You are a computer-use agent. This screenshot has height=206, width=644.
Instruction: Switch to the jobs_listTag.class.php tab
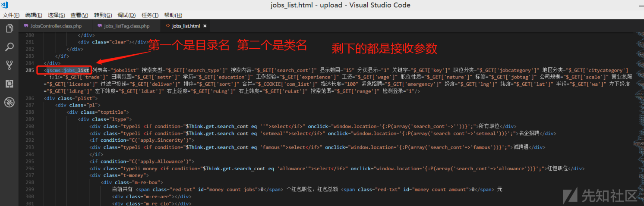(126, 26)
